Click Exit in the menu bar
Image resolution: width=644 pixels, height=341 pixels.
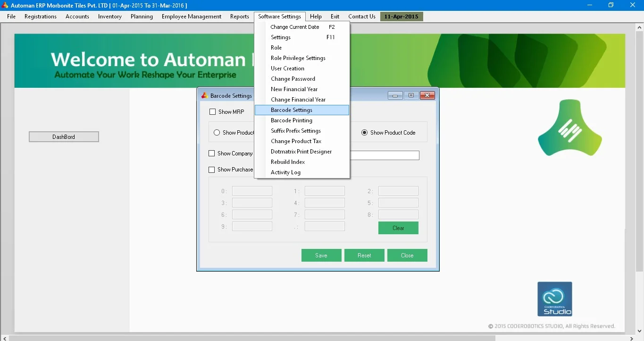pos(335,17)
